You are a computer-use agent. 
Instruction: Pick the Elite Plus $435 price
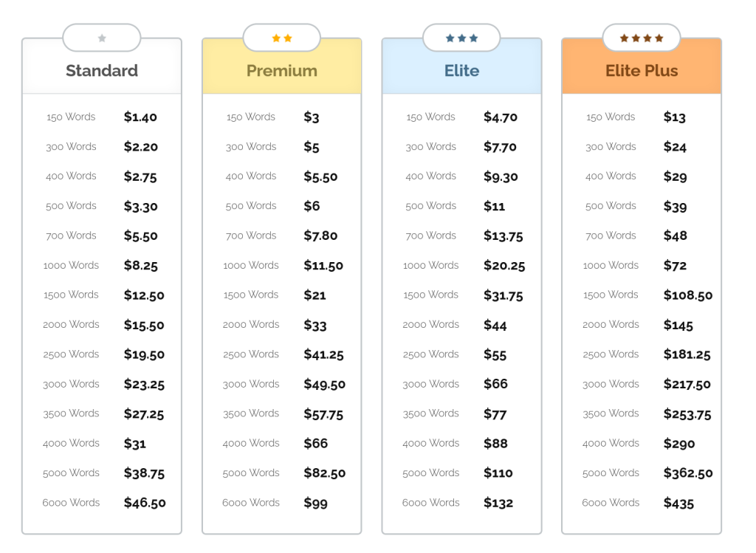678,503
